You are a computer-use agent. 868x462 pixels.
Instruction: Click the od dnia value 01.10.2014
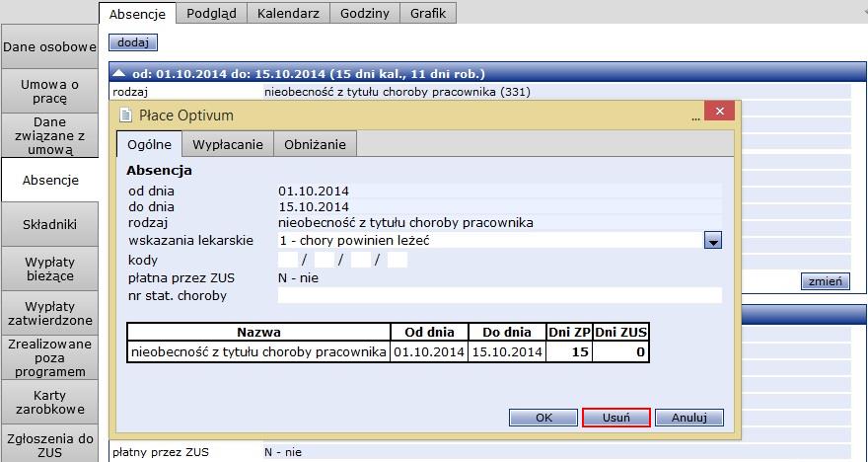314,192
